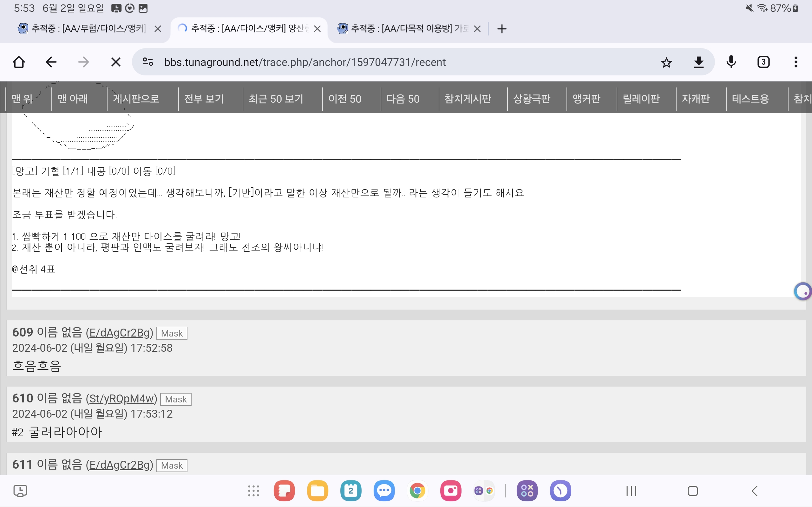
Task: Toggle Mask on post 611
Action: tap(172, 465)
